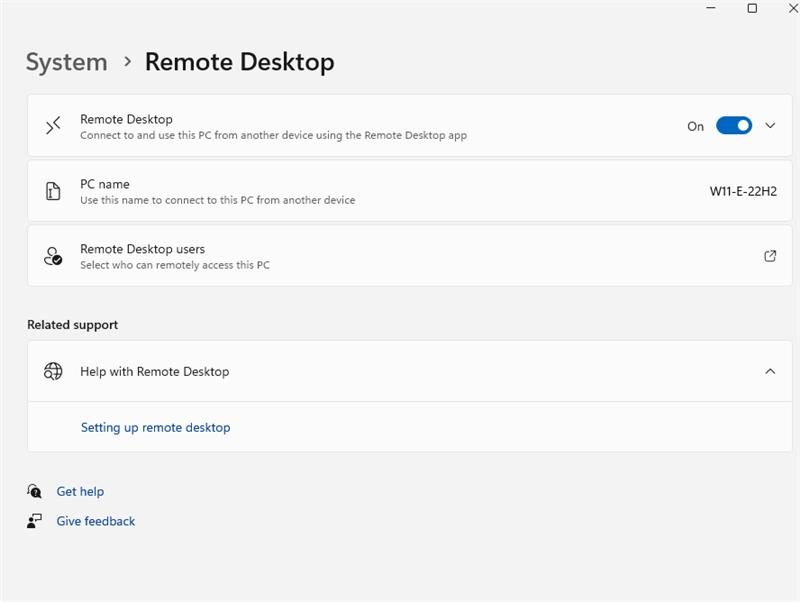Click the PC name document icon
The image size is (800, 602).
(x=53, y=191)
